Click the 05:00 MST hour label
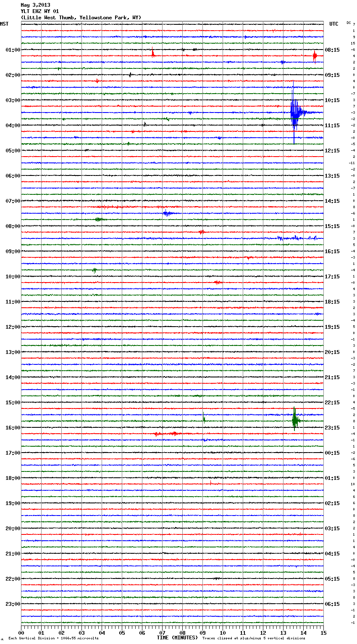357x644 pixels. pyautogui.click(x=13, y=151)
